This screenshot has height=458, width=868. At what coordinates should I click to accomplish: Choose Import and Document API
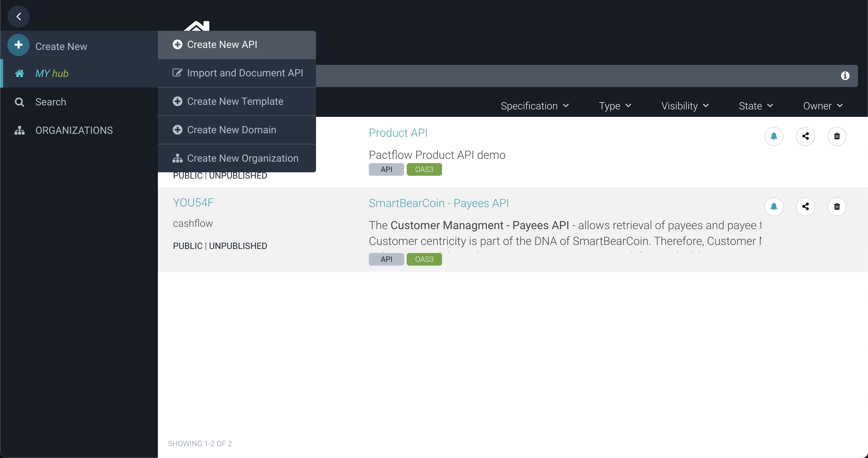(245, 73)
